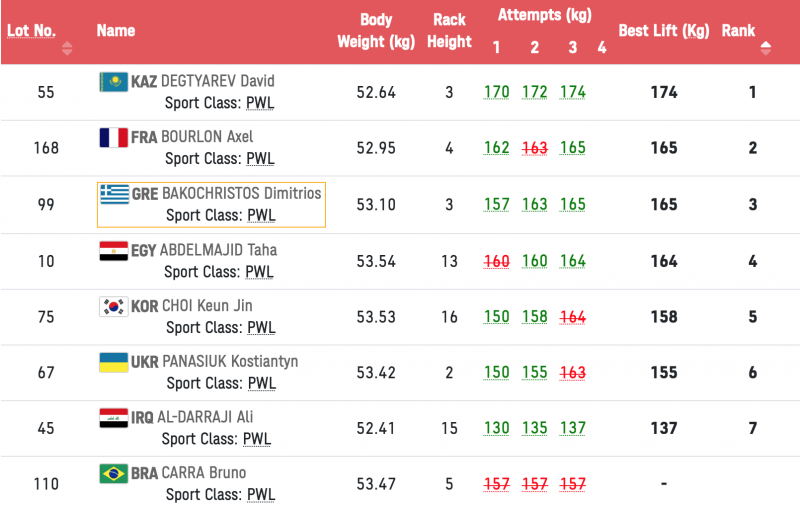Sort table by Rank arrows
Image resolution: width=800 pixels, height=511 pixels.
[766, 47]
